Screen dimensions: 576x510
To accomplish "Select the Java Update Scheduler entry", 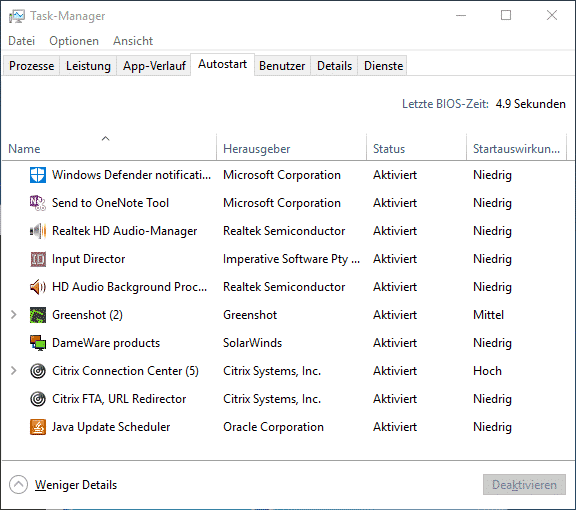I will (111, 427).
